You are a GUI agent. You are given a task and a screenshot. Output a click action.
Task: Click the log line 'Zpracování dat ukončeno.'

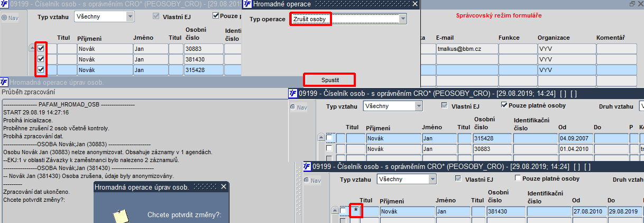coord(36,192)
